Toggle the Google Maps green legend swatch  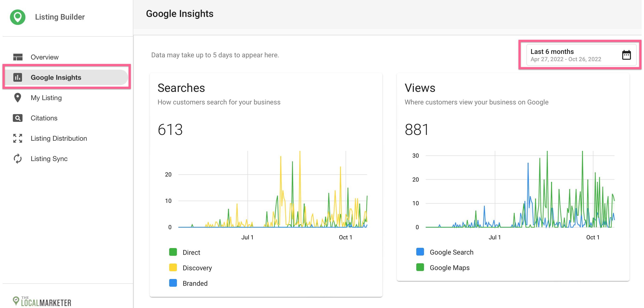coord(420,267)
